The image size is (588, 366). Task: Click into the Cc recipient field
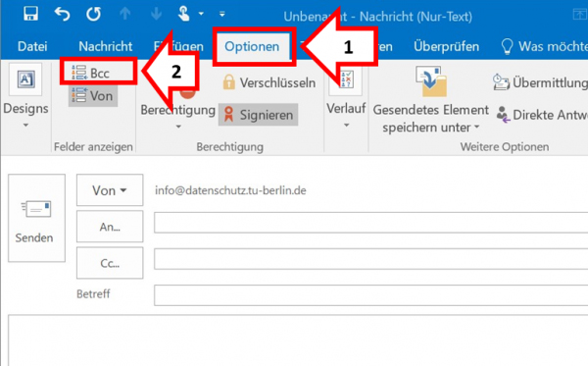[370, 259]
